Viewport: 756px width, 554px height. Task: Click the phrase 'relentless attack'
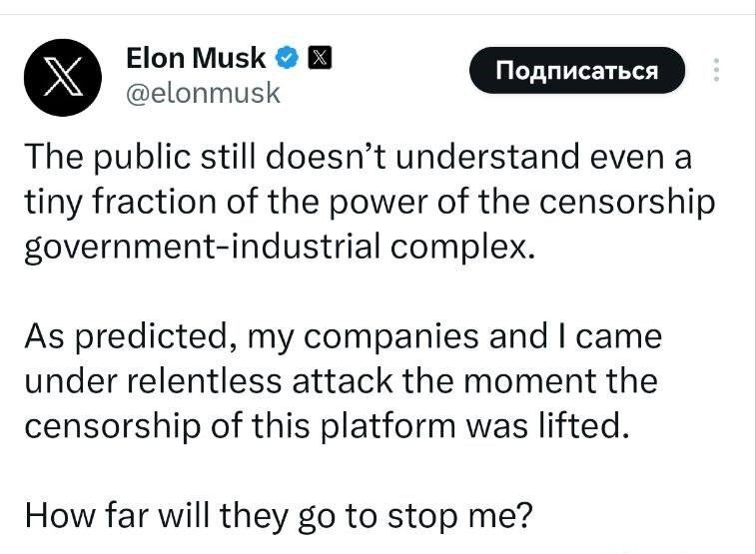pyautogui.click(x=261, y=380)
